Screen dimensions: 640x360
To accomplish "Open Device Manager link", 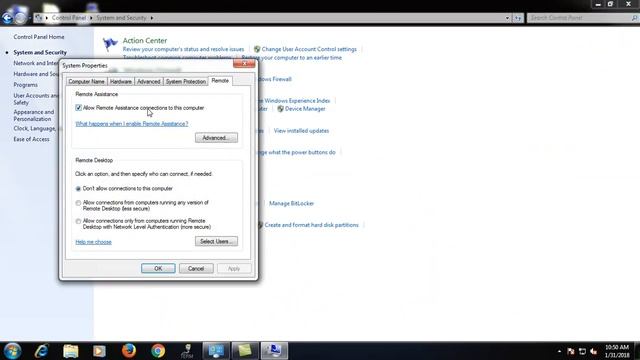I will 305,109.
